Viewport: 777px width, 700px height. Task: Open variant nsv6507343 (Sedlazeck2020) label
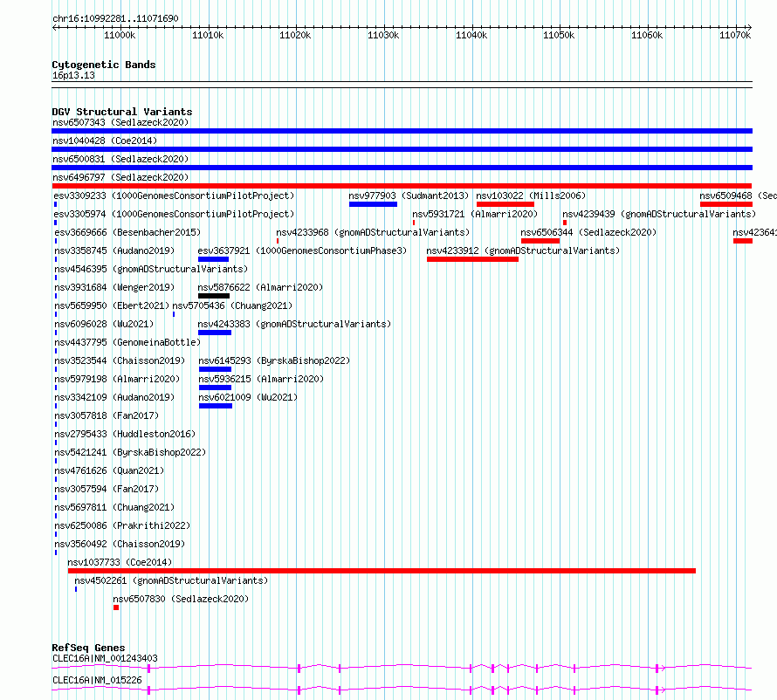pyautogui.click(x=120, y=122)
